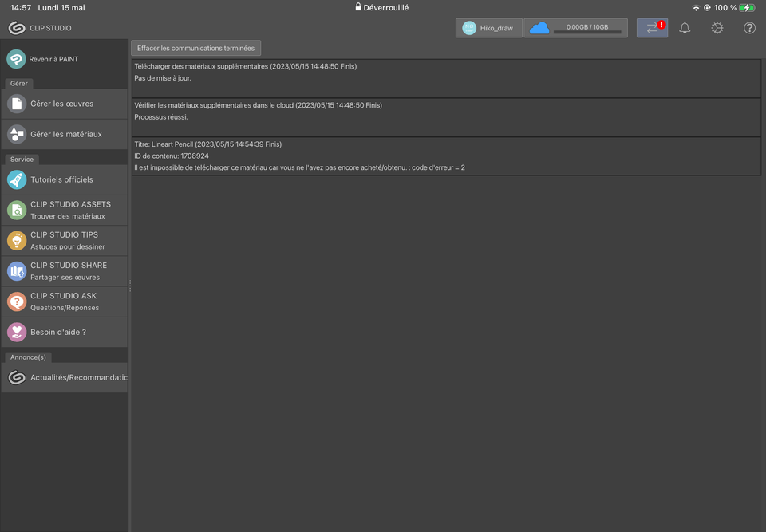Open the communications panel with red badge
766x532 pixels.
pyautogui.click(x=652, y=27)
